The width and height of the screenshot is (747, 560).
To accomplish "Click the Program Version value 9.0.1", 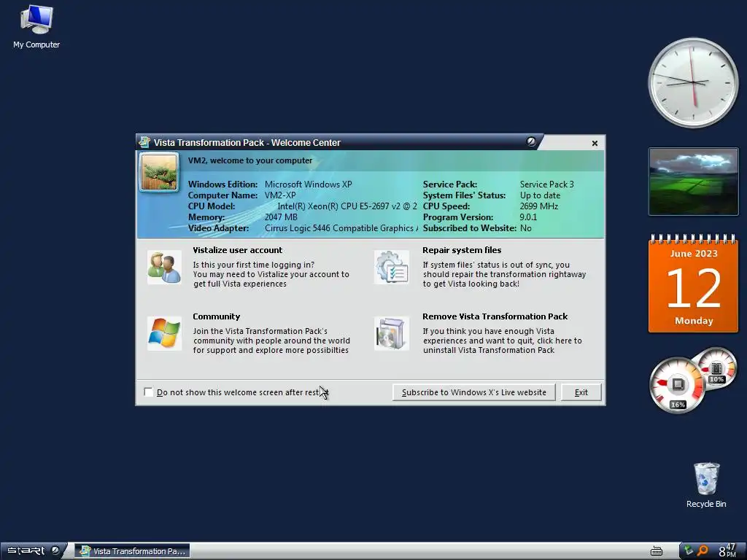I will [x=528, y=217].
